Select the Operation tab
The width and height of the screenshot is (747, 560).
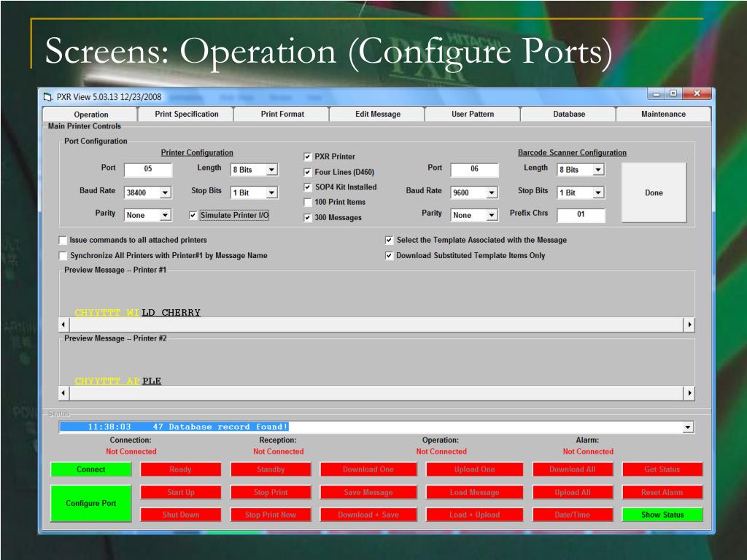(90, 114)
